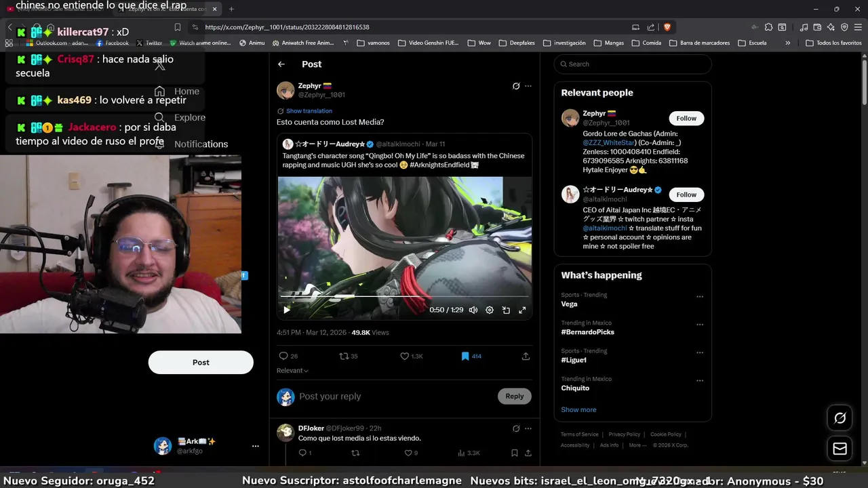Image resolution: width=868 pixels, height=488 pixels.
Task: Open the #ArknightsEndfield hashtag
Action: pos(439,165)
